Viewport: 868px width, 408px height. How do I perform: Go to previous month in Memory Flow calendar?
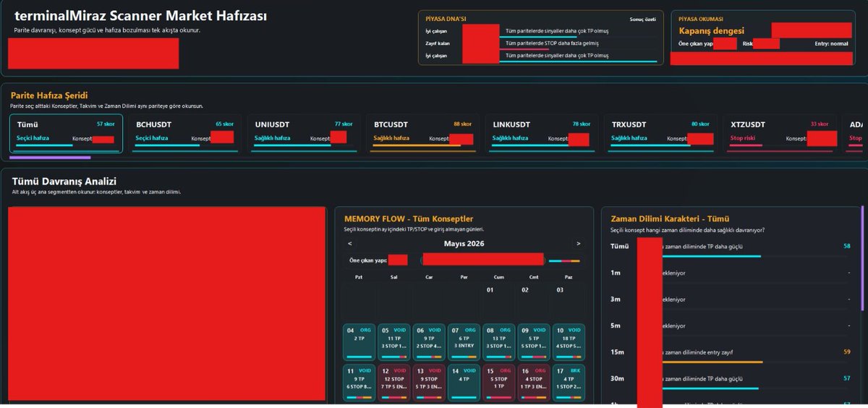(350, 244)
